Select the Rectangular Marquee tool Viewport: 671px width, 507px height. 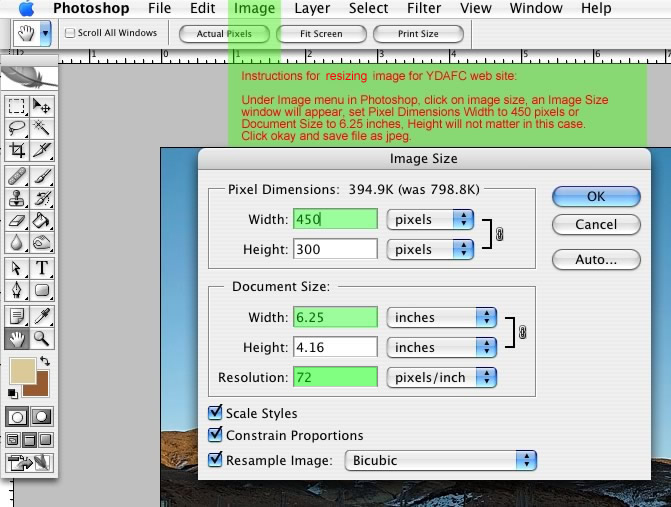coord(17,106)
